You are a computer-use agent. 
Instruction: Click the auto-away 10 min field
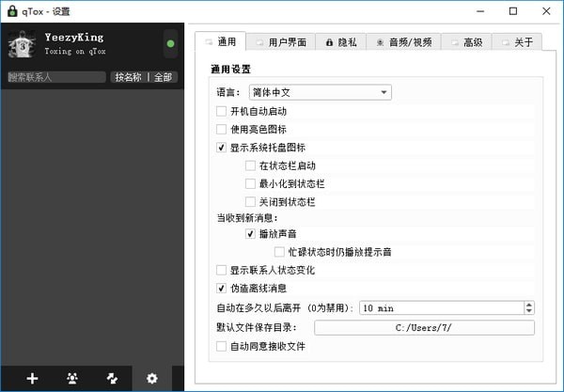(442, 307)
